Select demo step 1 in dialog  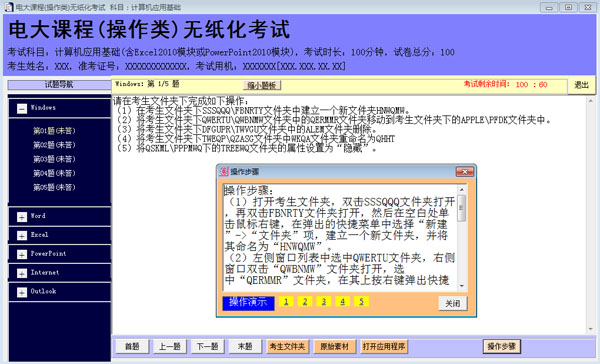coord(286,302)
